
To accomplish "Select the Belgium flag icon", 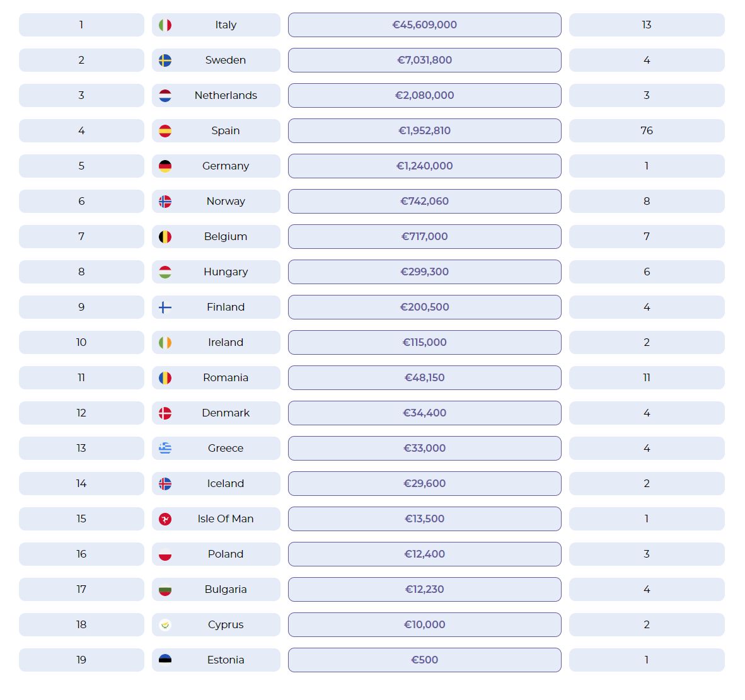I will tap(165, 237).
